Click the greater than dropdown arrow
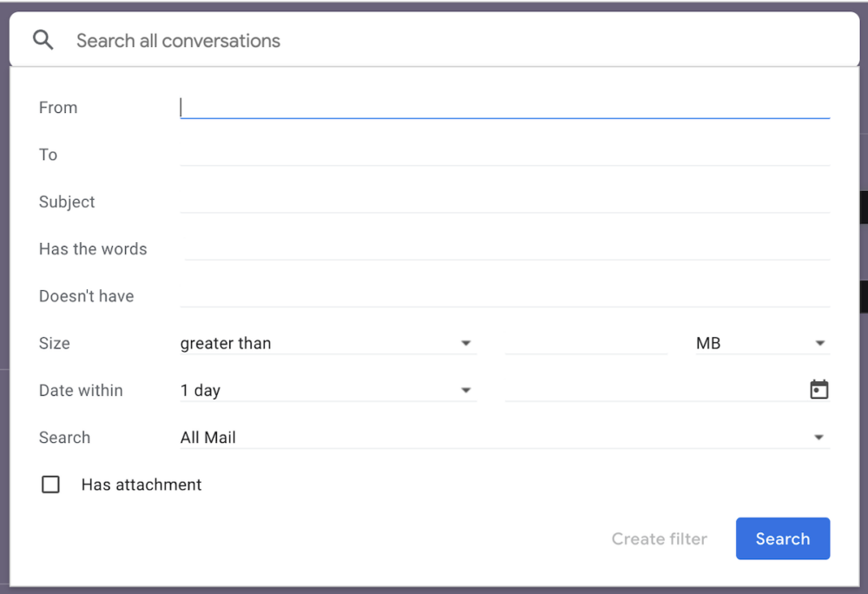This screenshot has height=594, width=868. 466,343
